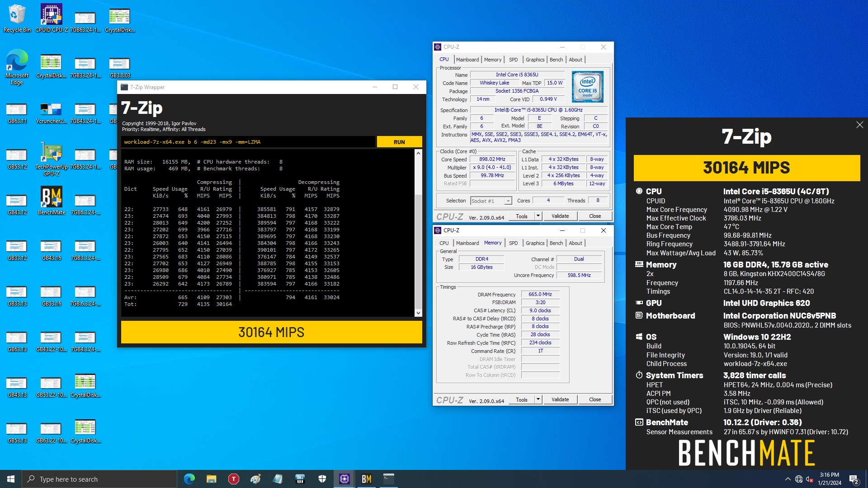Switch to BenchMate via its taskbar icon
The image size is (868, 488).
click(x=366, y=479)
